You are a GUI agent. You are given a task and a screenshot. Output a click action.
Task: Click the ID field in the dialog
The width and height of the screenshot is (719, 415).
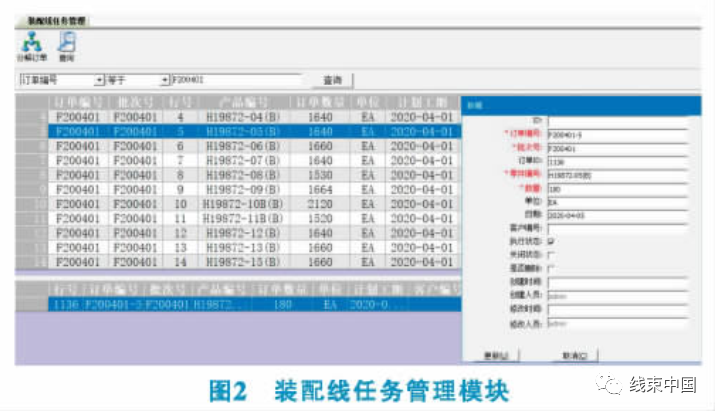point(618,121)
